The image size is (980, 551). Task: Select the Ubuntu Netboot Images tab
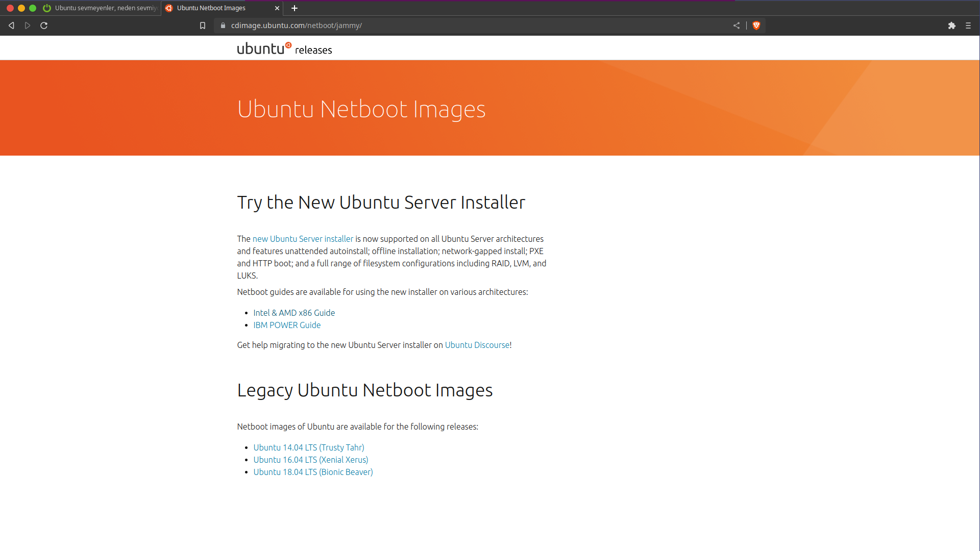tap(214, 8)
